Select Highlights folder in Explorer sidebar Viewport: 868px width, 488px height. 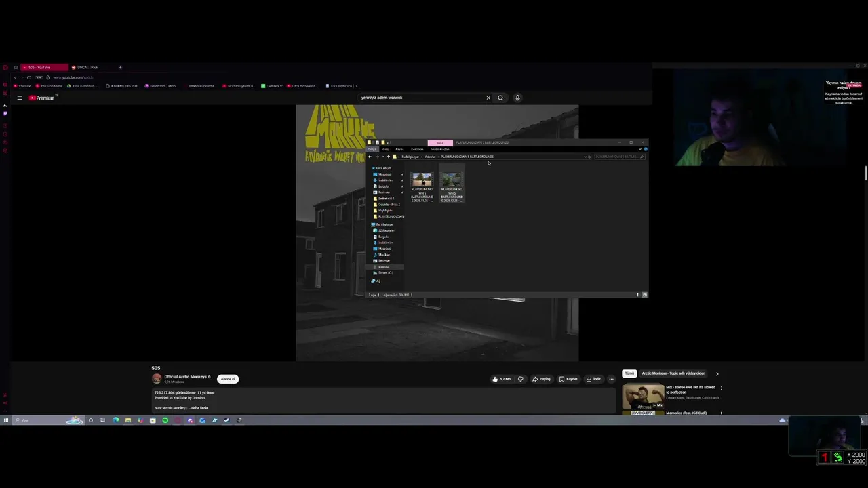pyautogui.click(x=384, y=210)
